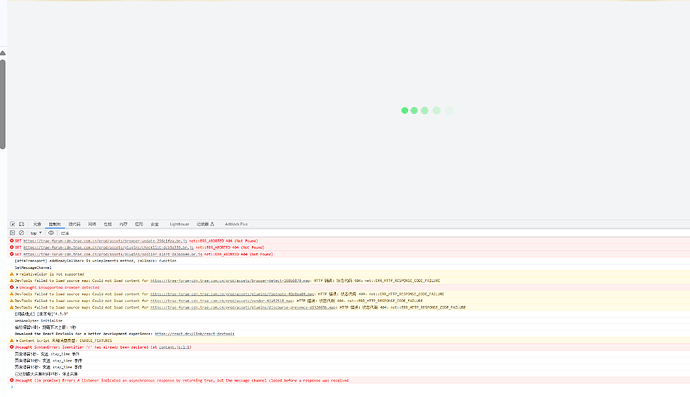Activate the inspect element picker icon
The width and height of the screenshot is (690, 397).
(x=12, y=224)
